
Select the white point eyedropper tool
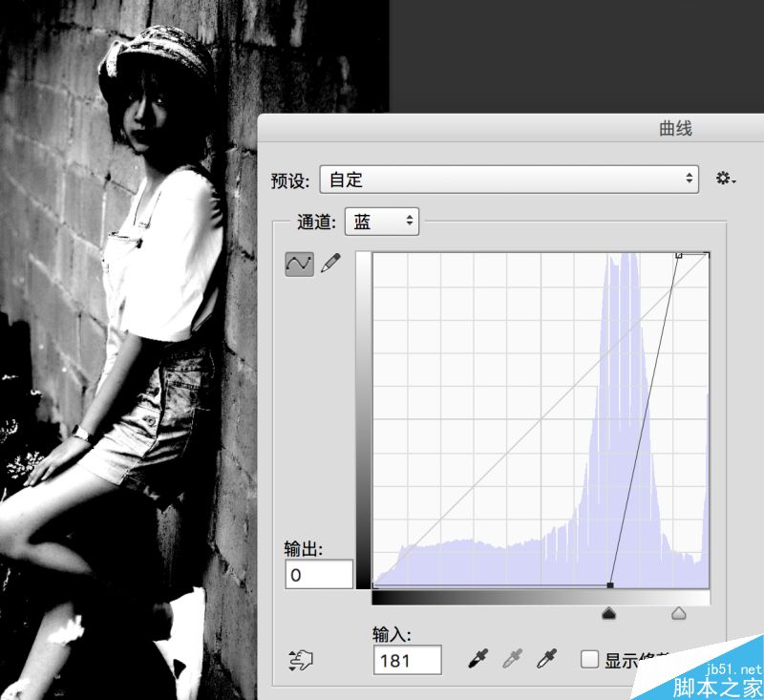[544, 659]
